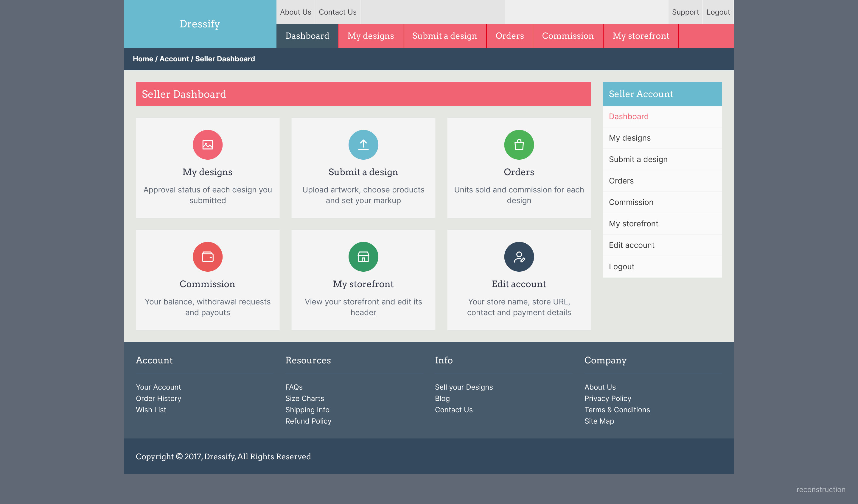
Task: Open Orders from the sidebar menu
Action: pyautogui.click(x=662, y=181)
